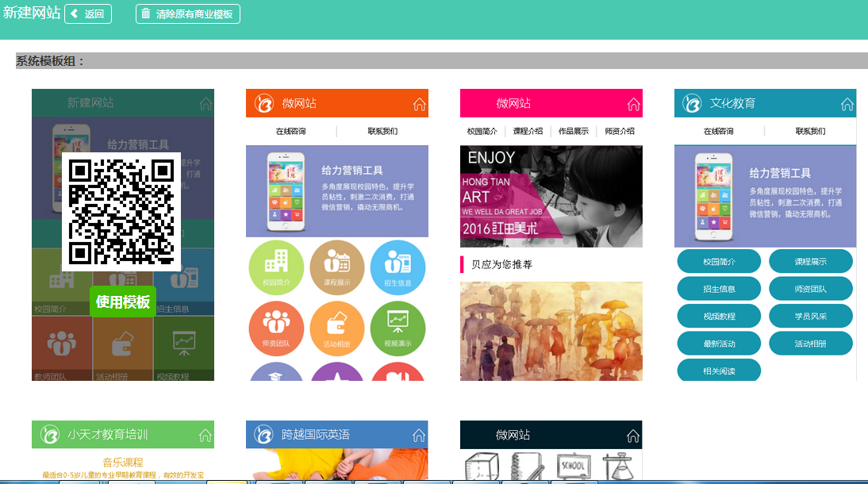The height and width of the screenshot is (484, 868).
Task: Click home icon in 跨越国际英语 header
Action: tap(419, 436)
